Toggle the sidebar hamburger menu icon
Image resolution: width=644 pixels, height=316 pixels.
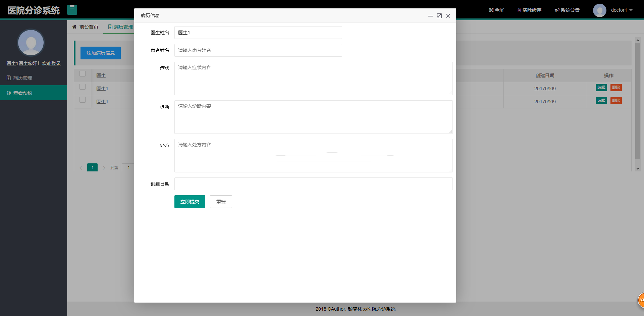72,10
